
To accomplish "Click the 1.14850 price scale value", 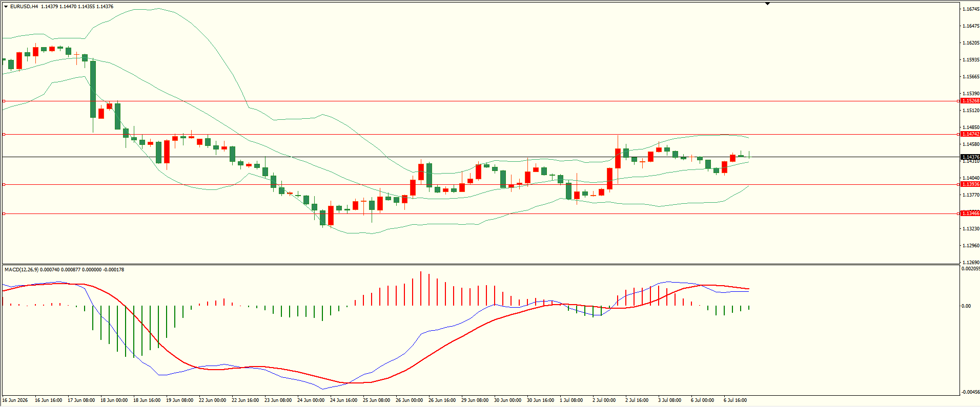I will point(971,127).
